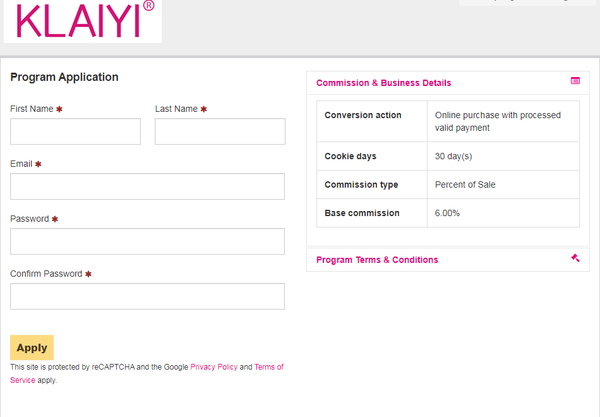
Task: Click the gavel icon beside Program Terms
Action: [x=575, y=258]
